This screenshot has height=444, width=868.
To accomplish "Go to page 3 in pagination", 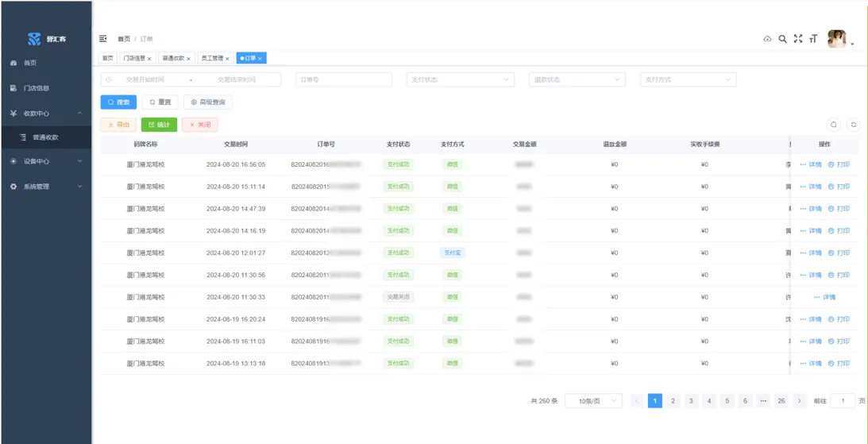I will click(691, 401).
